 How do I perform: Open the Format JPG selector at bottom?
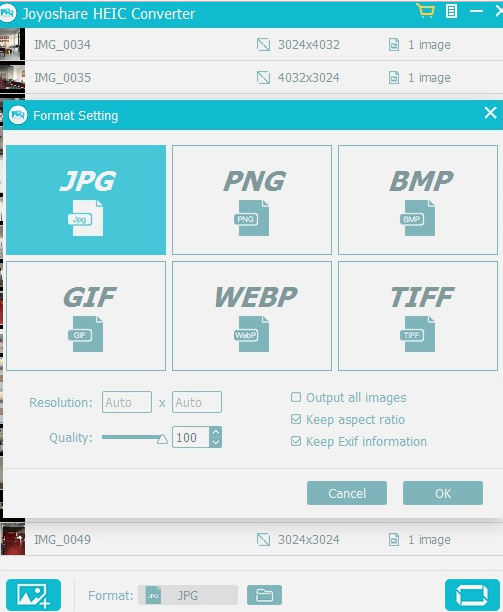click(188, 595)
